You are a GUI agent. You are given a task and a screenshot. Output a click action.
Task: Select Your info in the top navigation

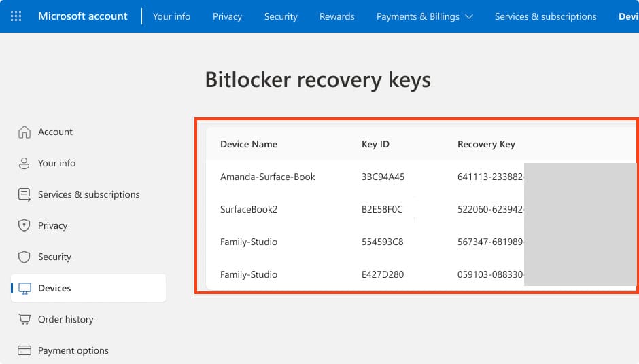coord(171,16)
